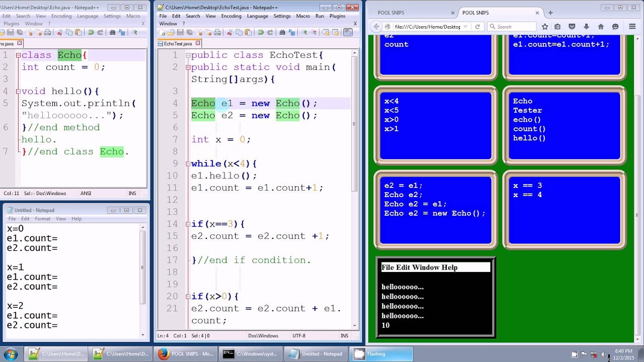
Task: Collapse the if(x==3) fold at line 14
Action: pos(188,224)
